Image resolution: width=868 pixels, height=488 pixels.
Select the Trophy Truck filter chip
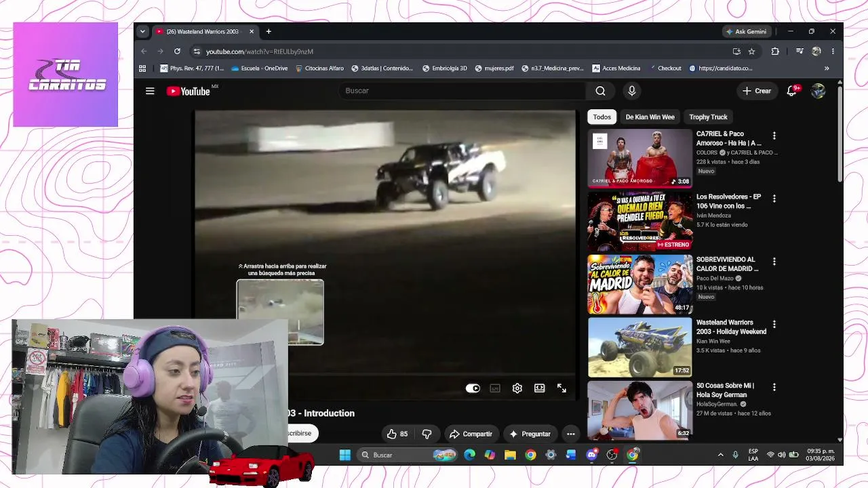[708, 117]
